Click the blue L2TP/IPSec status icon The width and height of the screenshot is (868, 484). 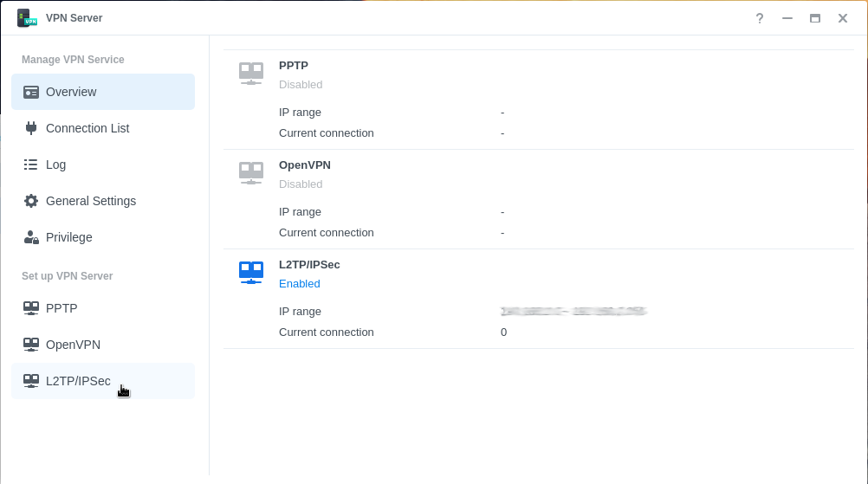pos(250,273)
